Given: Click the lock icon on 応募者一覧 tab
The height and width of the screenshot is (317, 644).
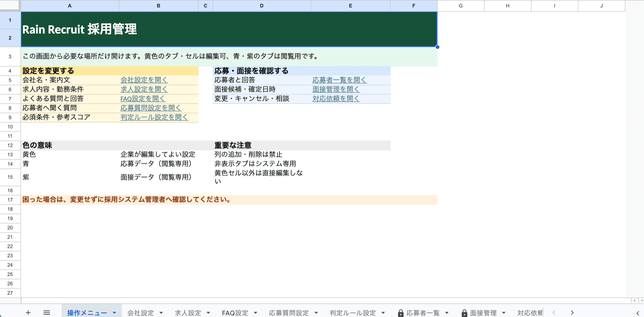Looking at the screenshot, I should coord(401,313).
